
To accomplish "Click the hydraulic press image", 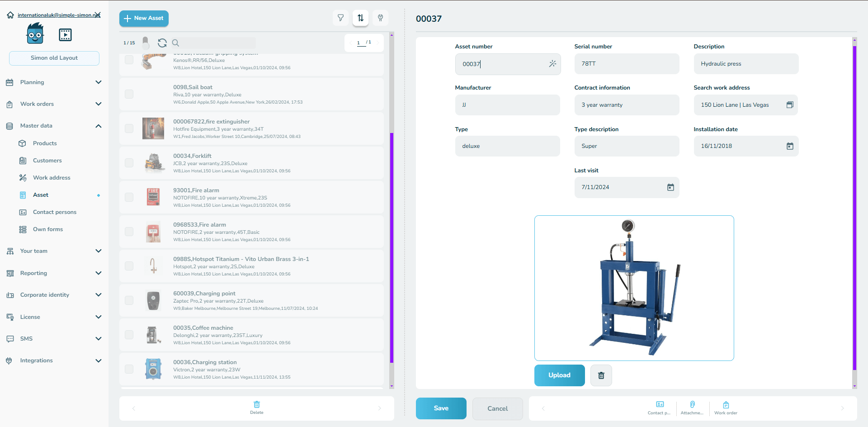I will [x=634, y=288].
